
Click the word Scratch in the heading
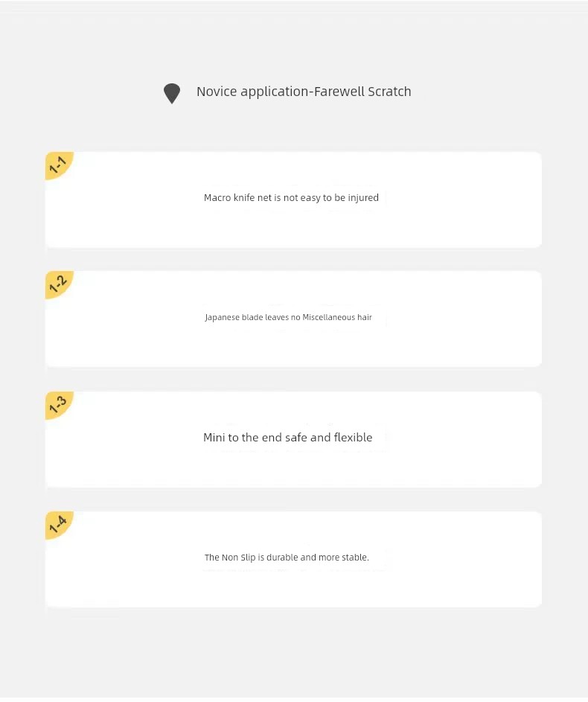click(x=389, y=92)
